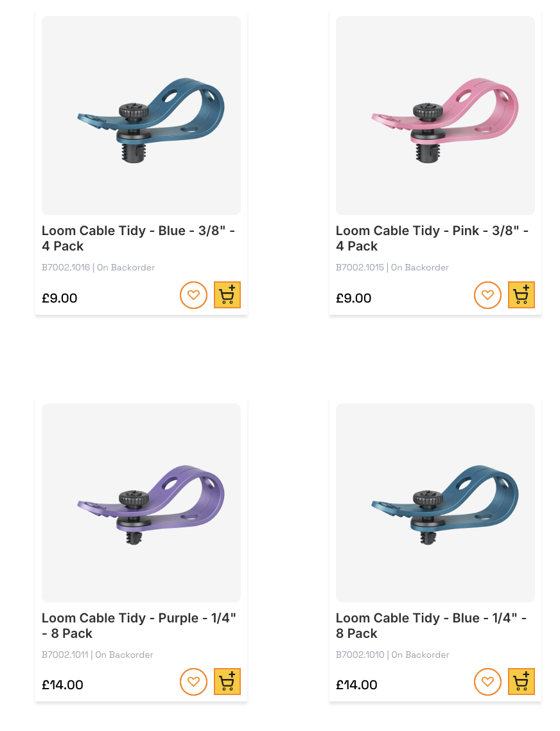The width and height of the screenshot is (560, 731).
Task: Open "Loom Cable Tidy - Blue - 1/4"" title
Action: click(x=432, y=626)
